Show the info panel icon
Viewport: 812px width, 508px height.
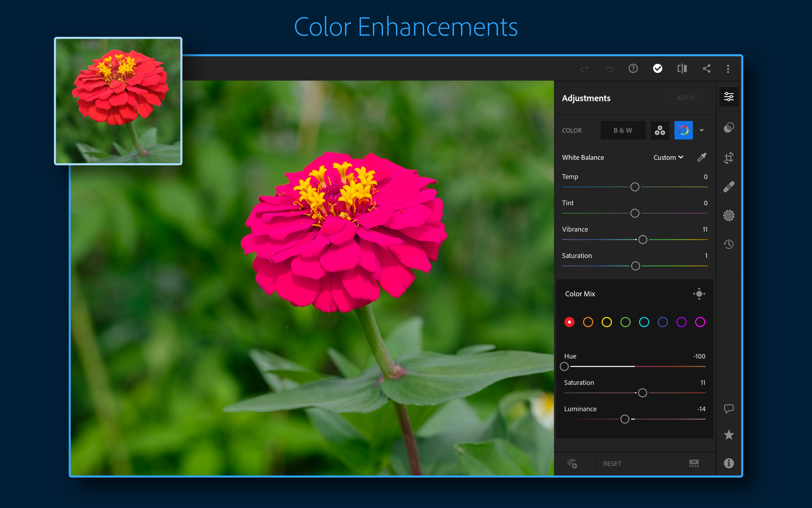(728, 463)
